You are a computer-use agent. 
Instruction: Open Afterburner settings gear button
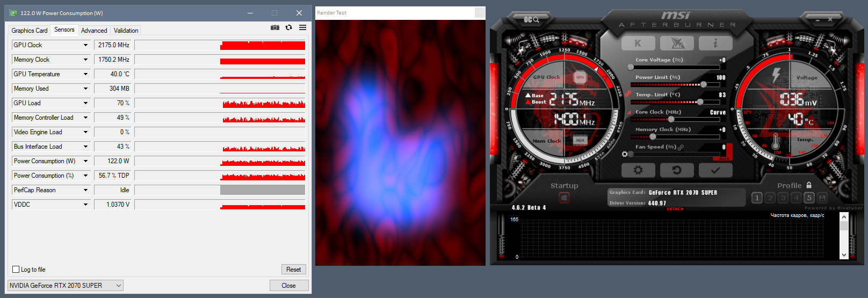(638, 170)
